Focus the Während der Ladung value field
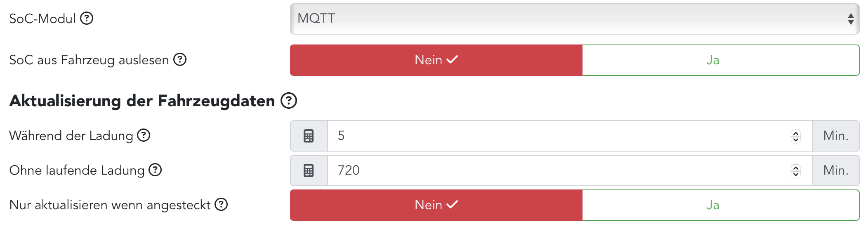Screen dimensions: 868x229 click(x=557, y=136)
